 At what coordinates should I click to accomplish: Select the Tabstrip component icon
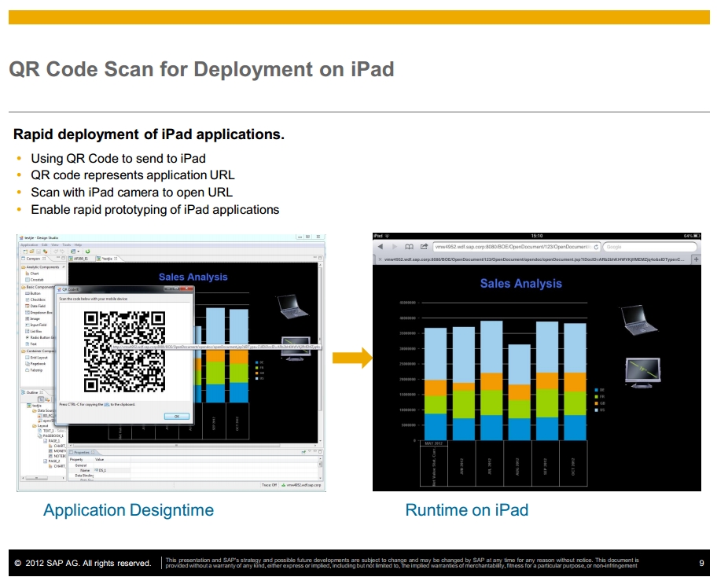pos(28,370)
